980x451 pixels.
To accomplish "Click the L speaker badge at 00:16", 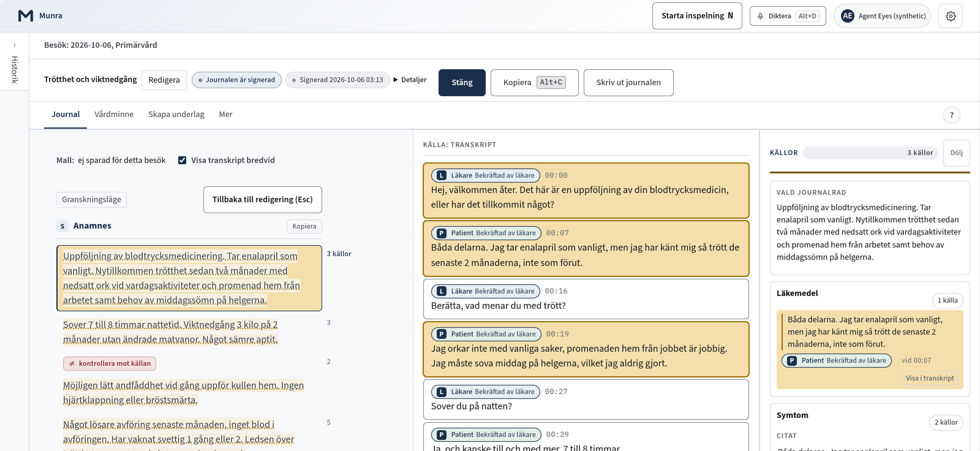I will tap(442, 291).
